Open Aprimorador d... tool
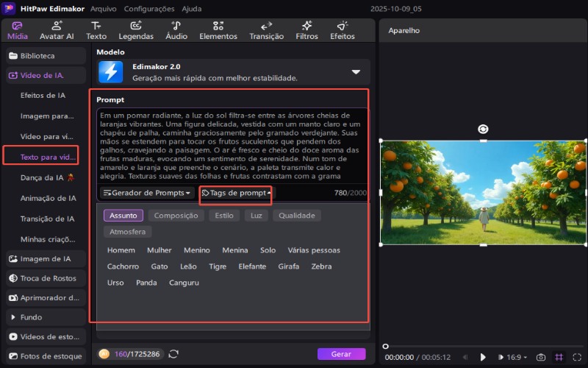This screenshot has height=368, width=588. coord(46,298)
